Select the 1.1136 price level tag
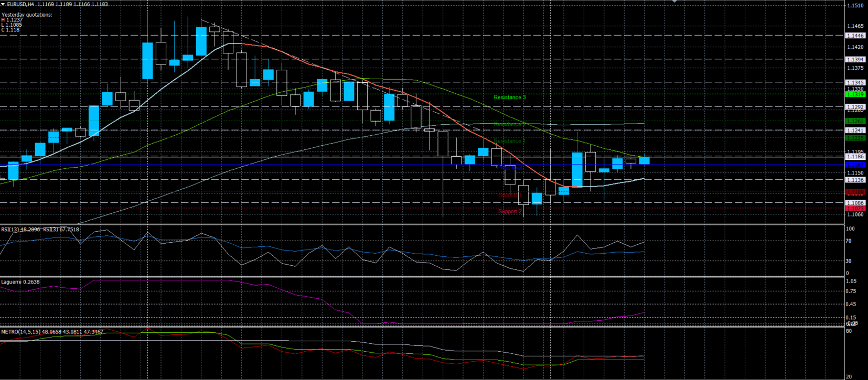Image resolution: width=868 pixels, height=380 pixels. (855, 180)
